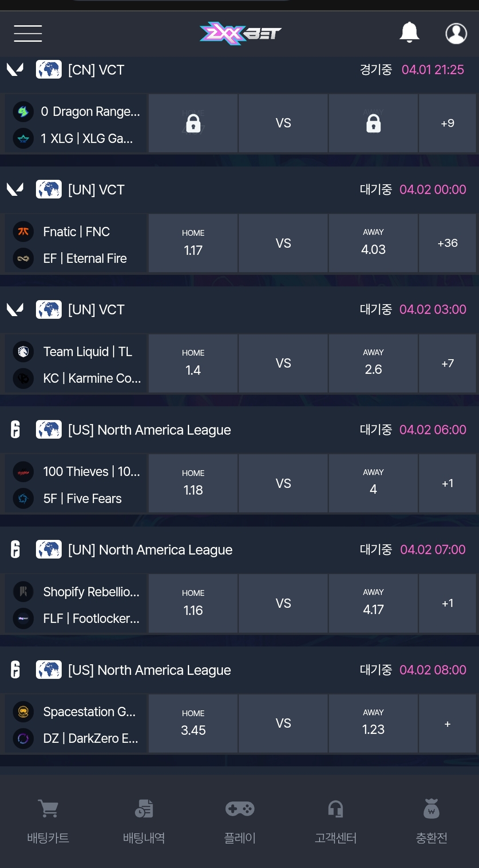Open the user profile icon
The height and width of the screenshot is (868, 479).
pos(456,33)
